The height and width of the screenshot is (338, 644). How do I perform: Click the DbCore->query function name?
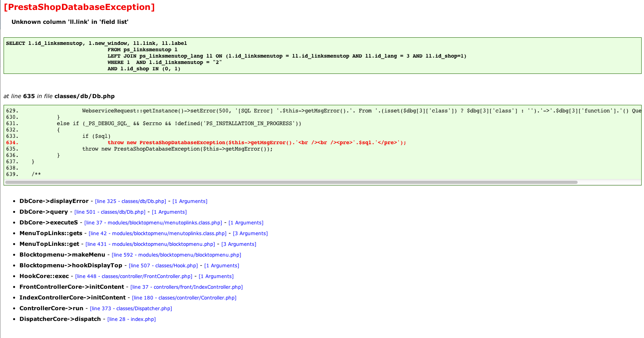[x=44, y=212]
